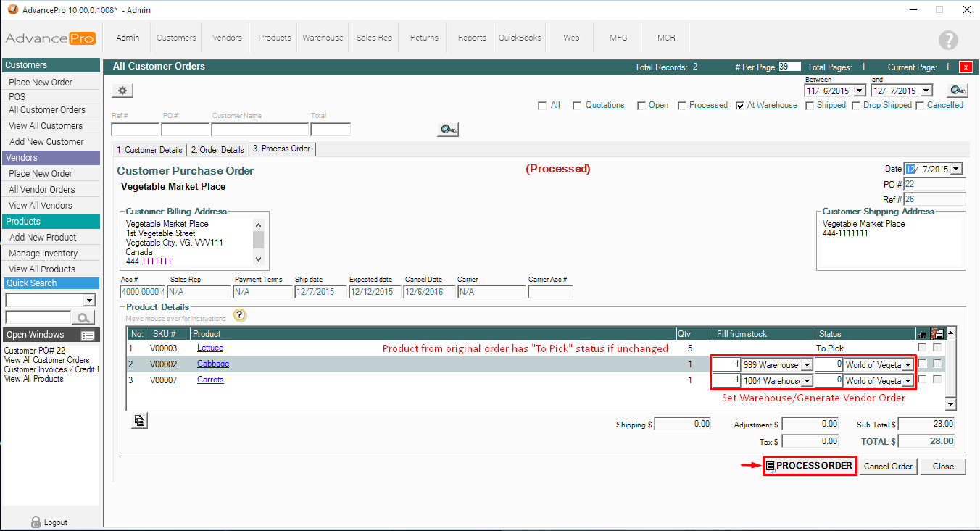
Task: Click the Open Windows list icon
Action: 88,335
